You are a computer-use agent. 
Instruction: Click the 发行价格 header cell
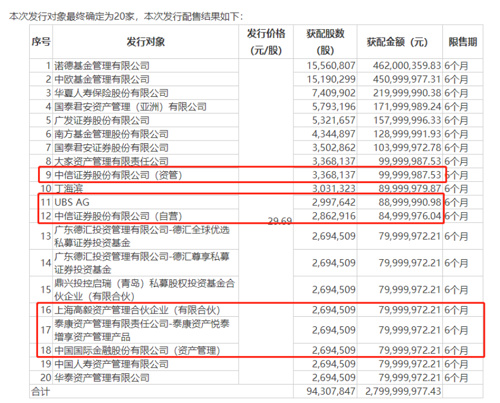click(266, 42)
